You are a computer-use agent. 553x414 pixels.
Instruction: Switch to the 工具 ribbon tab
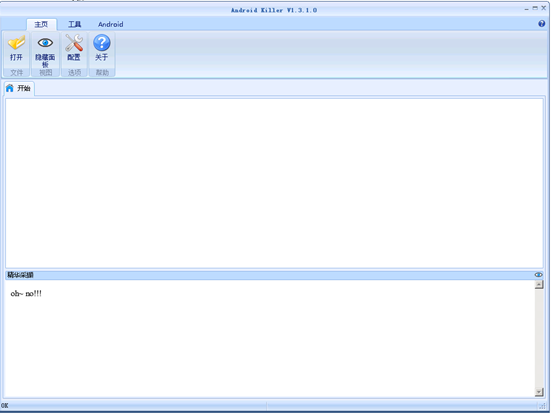(74, 24)
